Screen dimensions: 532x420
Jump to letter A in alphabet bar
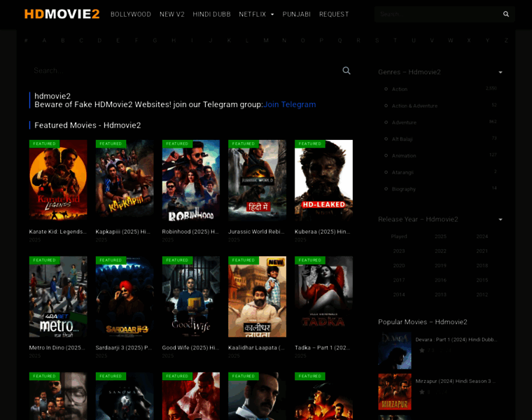(44, 41)
